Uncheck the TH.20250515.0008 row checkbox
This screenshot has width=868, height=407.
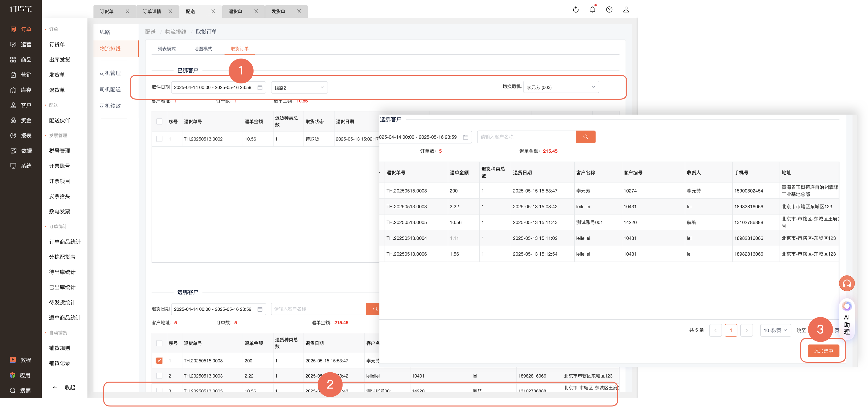159,360
